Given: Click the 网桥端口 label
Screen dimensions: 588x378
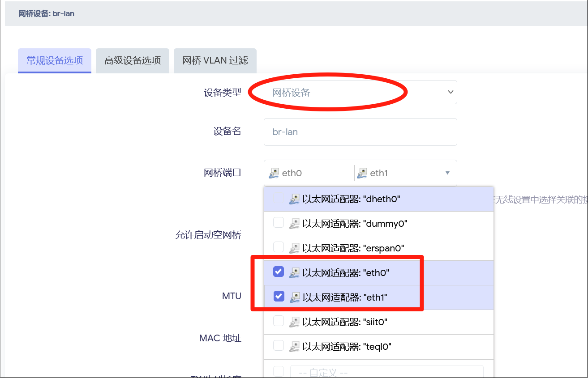Looking at the screenshot, I should (223, 173).
